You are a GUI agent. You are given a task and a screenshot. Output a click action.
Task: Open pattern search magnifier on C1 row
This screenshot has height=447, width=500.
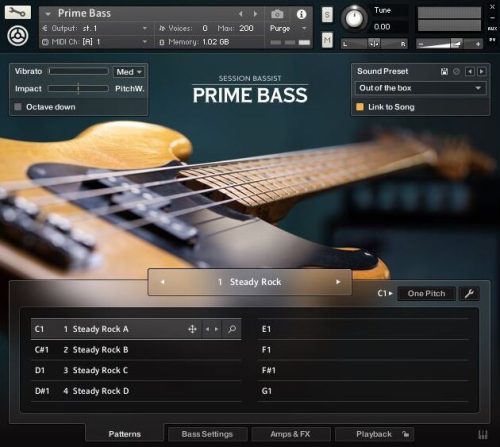click(232, 329)
